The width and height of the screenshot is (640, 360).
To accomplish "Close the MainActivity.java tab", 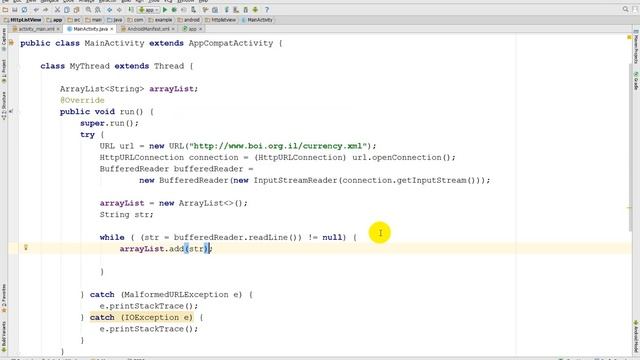I will pyautogui.click(x=112, y=29).
